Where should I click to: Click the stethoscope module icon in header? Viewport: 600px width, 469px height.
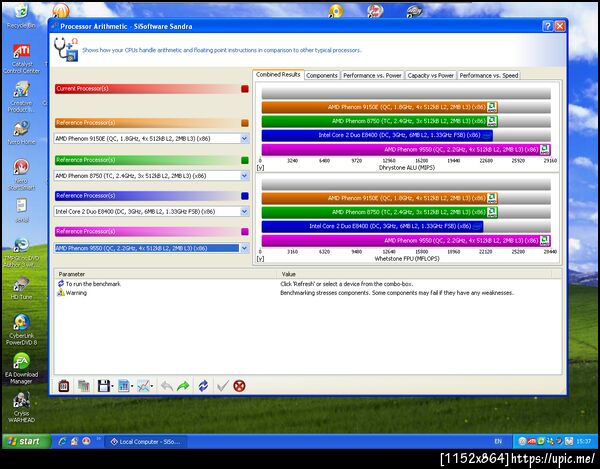(66, 49)
